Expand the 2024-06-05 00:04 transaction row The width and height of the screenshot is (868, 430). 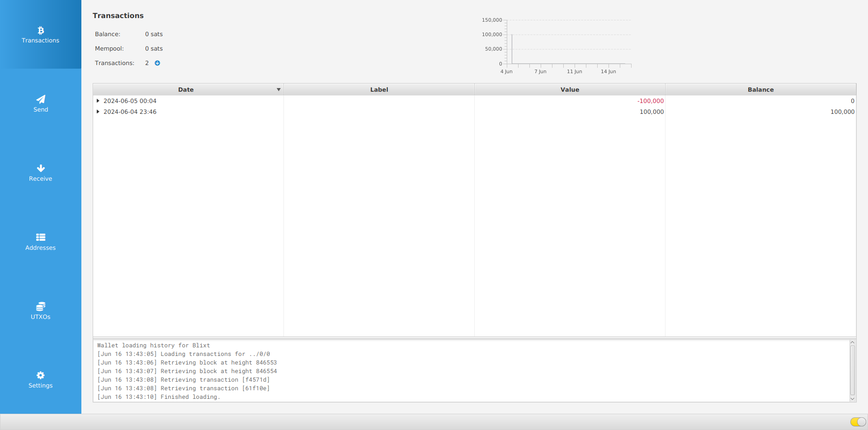(98, 101)
